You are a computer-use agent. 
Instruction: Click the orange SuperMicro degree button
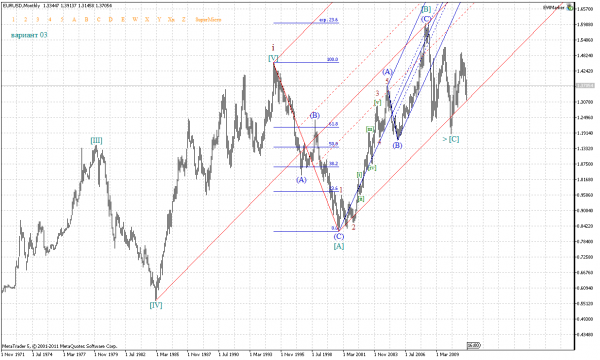tap(208, 20)
